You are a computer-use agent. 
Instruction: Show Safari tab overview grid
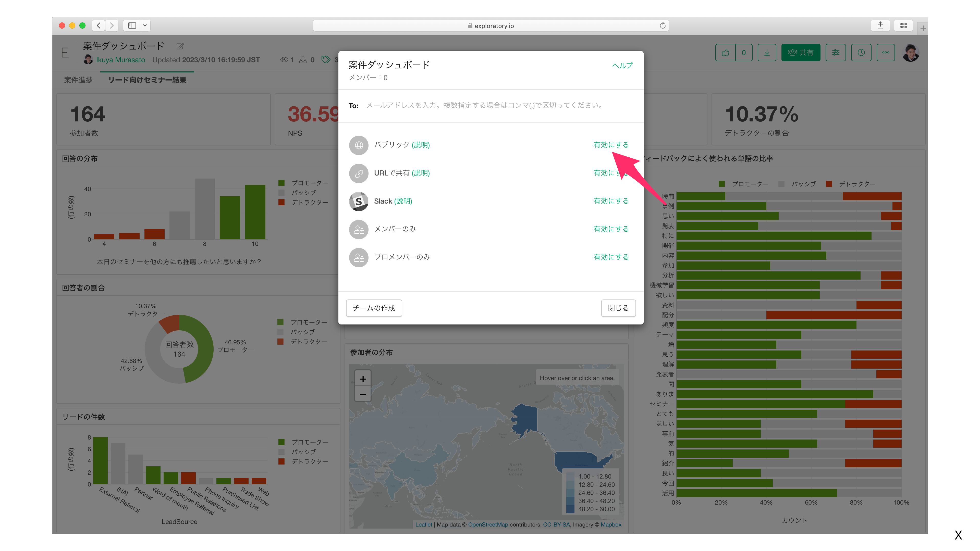tap(903, 26)
